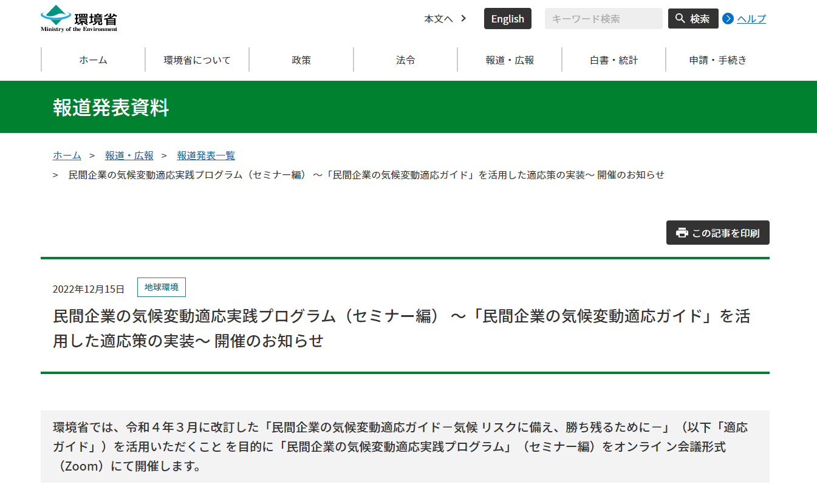Image resolution: width=817 pixels, height=504 pixels.
Task: Click the キーワード検索 search input field
Action: pyautogui.click(x=603, y=18)
